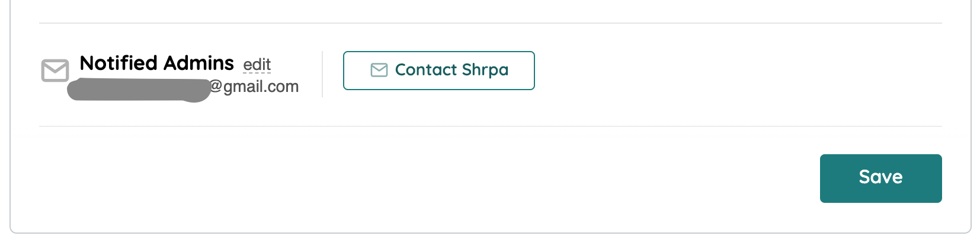Tap the teal Save button
Viewport: 980px width, 242px height.
[x=880, y=178]
